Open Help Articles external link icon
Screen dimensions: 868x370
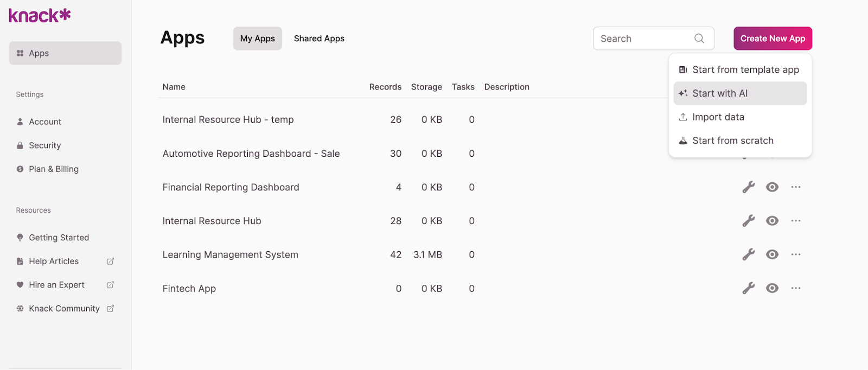pyautogui.click(x=110, y=261)
